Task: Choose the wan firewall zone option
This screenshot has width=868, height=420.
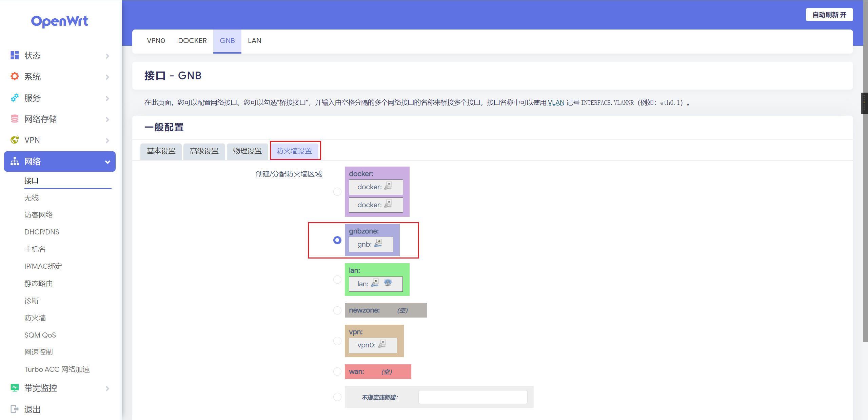Action: (x=337, y=371)
